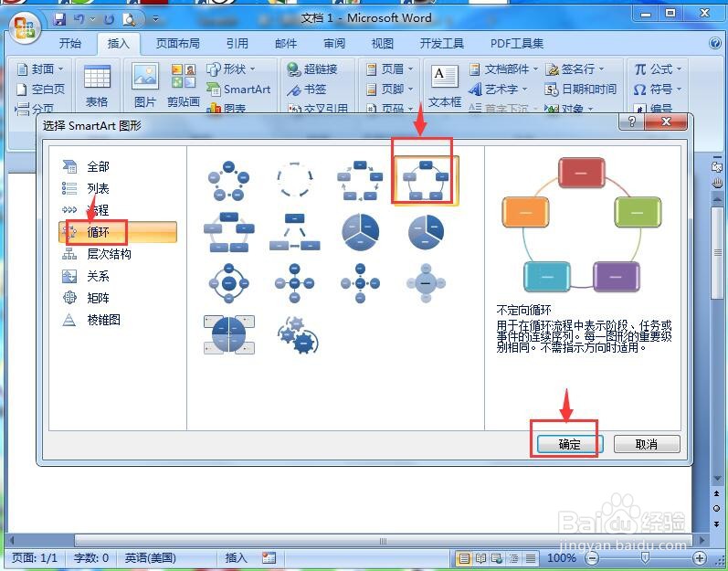Switch to the 页面布局 tab
Screen dimensions: 728x571
pos(178,44)
